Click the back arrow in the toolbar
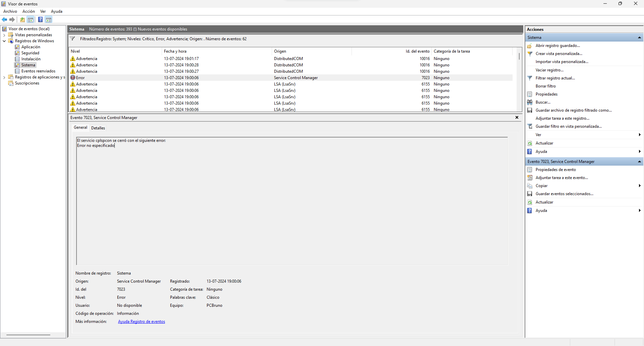 (x=5, y=19)
